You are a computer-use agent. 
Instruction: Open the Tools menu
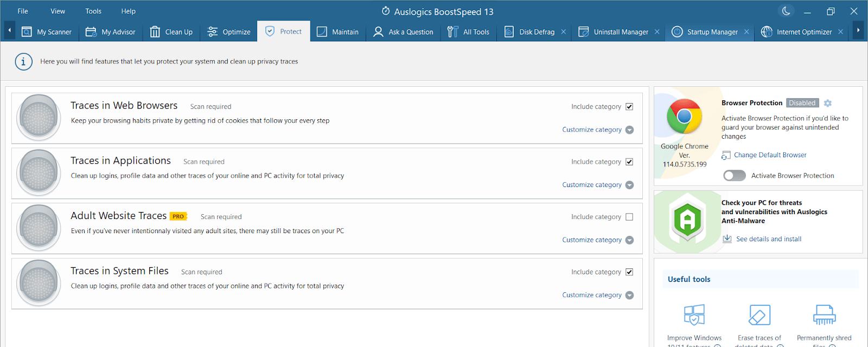[x=93, y=11]
